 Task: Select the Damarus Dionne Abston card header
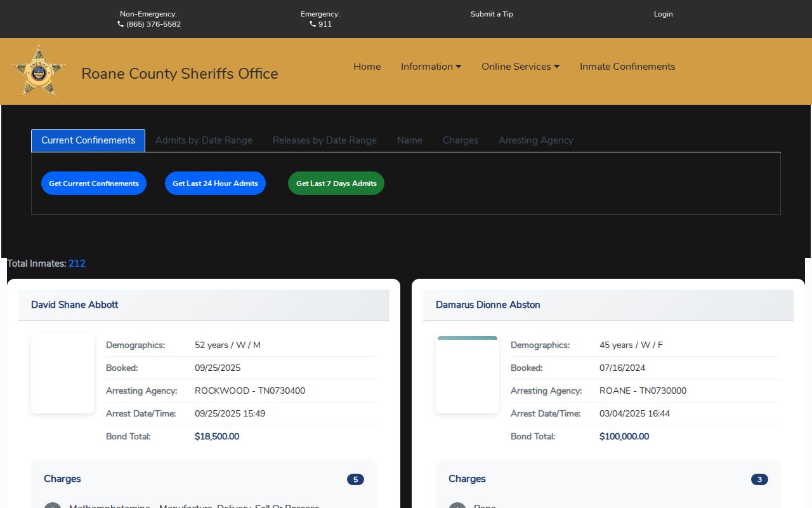click(608, 305)
